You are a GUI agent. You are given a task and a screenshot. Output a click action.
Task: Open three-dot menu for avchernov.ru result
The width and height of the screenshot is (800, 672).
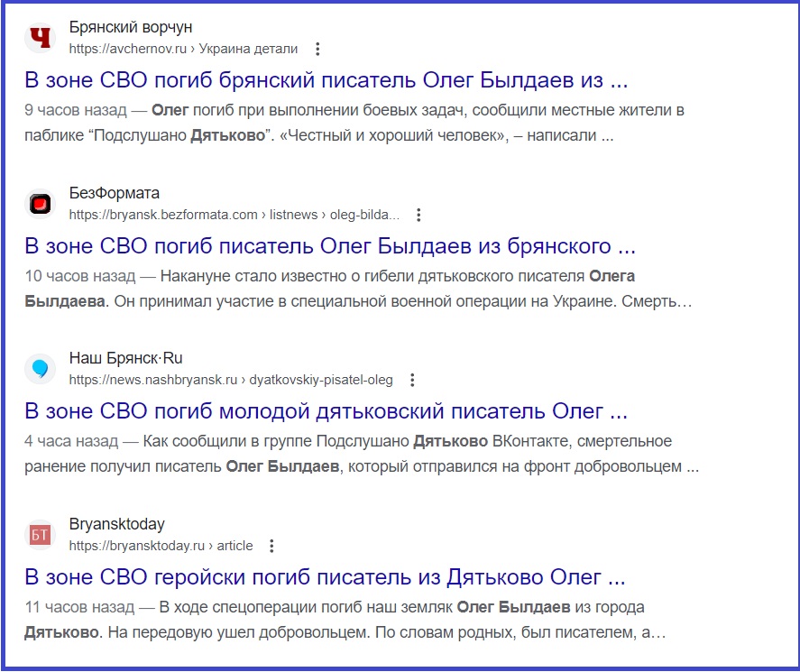point(317,49)
